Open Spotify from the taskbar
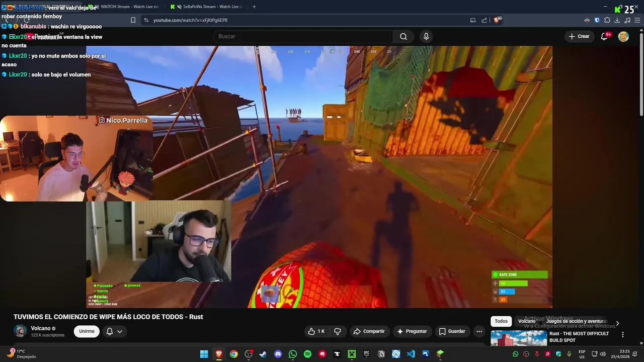The height and width of the screenshot is (362, 644). pyautogui.click(x=307, y=354)
